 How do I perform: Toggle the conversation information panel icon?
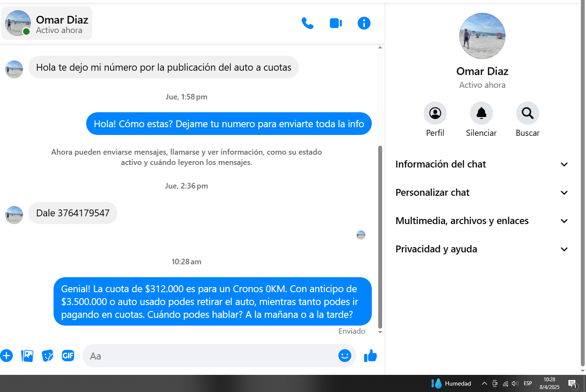coord(364,23)
